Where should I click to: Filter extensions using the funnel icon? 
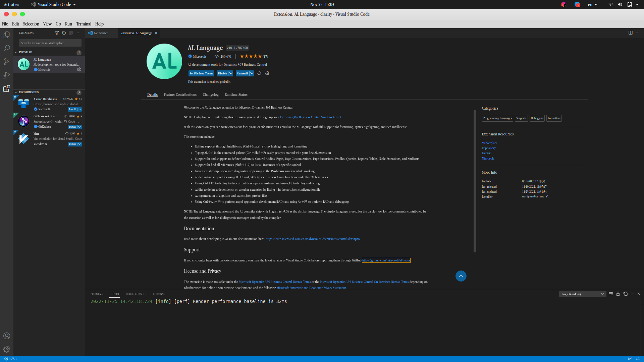[x=57, y=33]
